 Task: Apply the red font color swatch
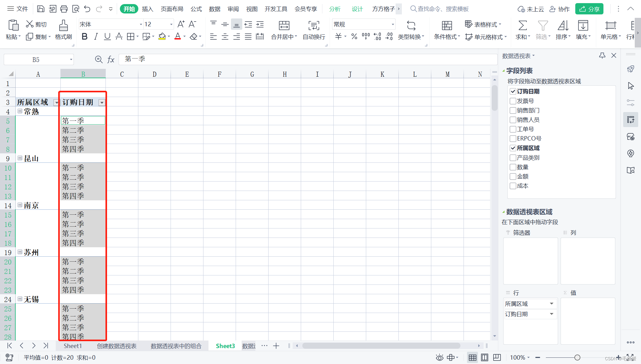coord(177,37)
